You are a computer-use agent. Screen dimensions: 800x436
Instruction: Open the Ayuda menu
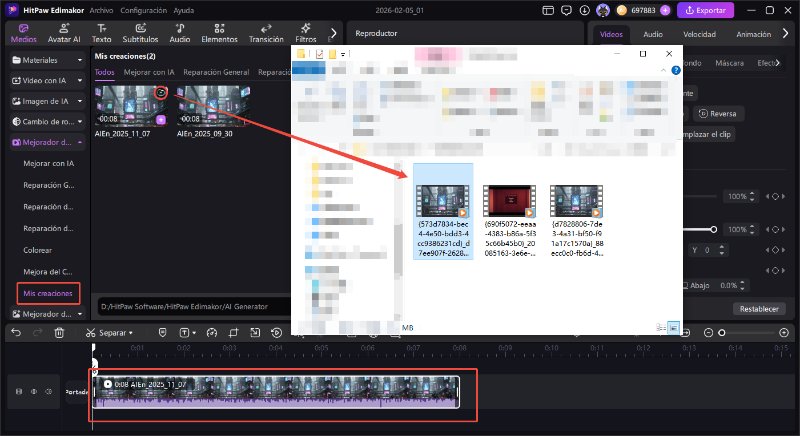pyautogui.click(x=184, y=10)
